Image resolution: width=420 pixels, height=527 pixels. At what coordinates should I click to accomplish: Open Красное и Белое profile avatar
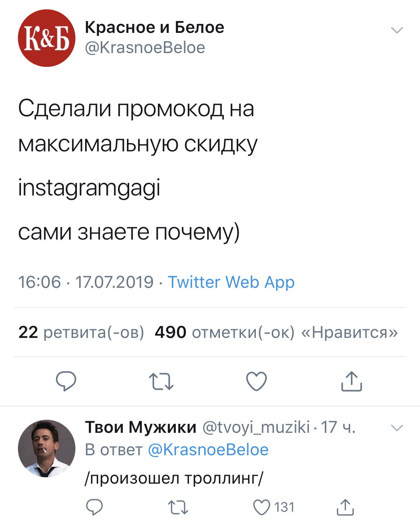tap(47, 38)
